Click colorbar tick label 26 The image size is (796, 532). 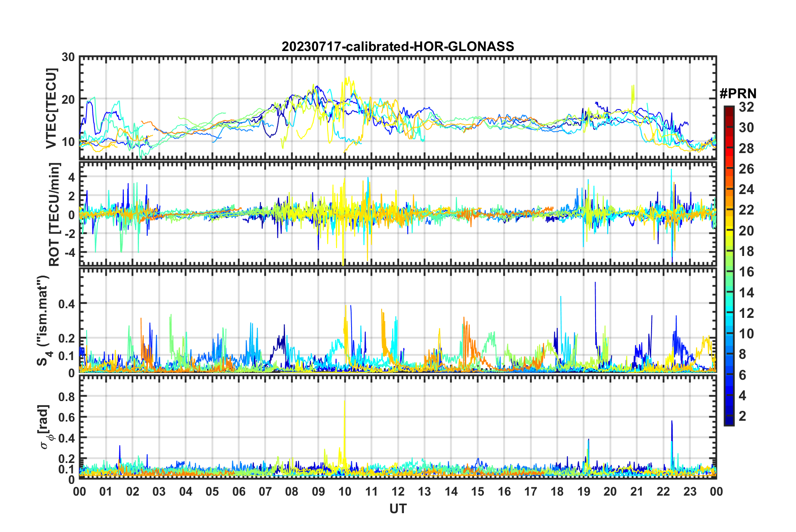pos(746,169)
